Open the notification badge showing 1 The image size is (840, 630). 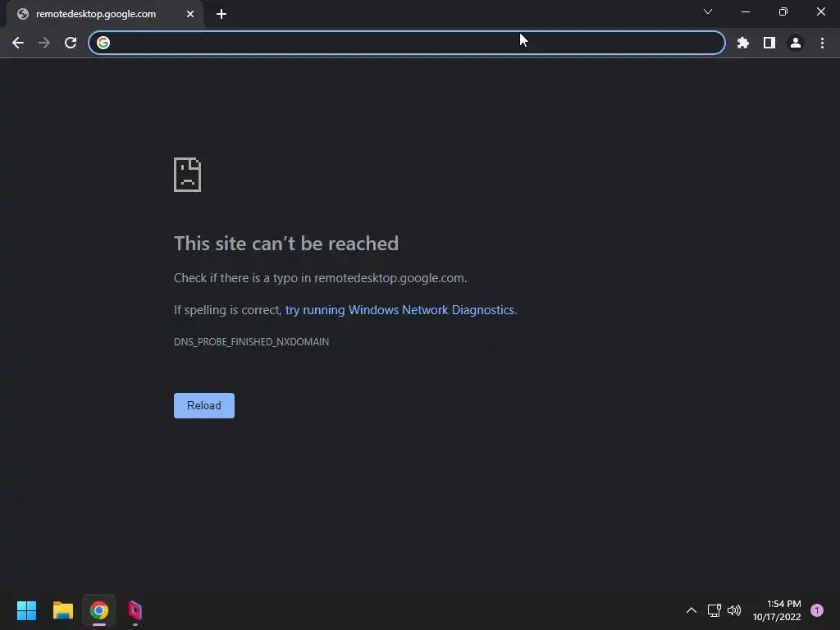coord(817,610)
